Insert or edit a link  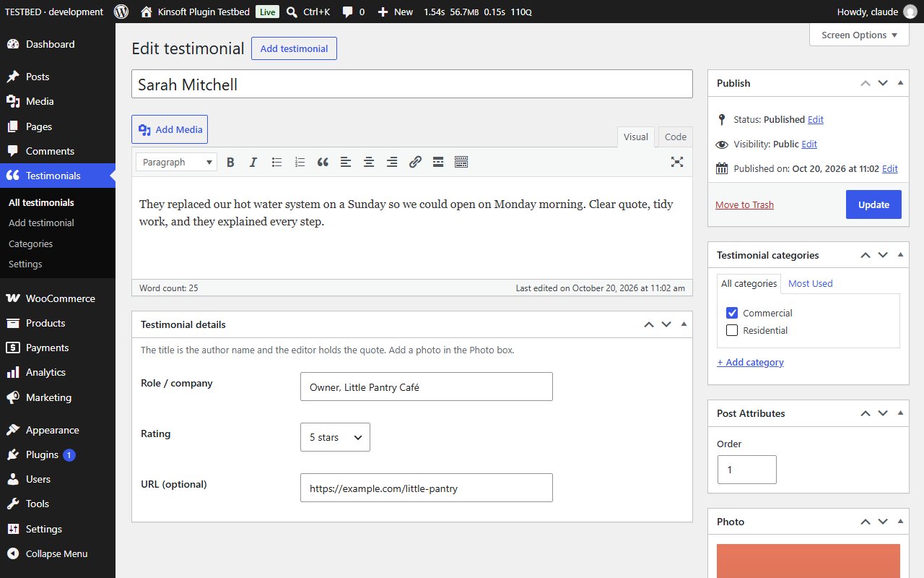(415, 163)
